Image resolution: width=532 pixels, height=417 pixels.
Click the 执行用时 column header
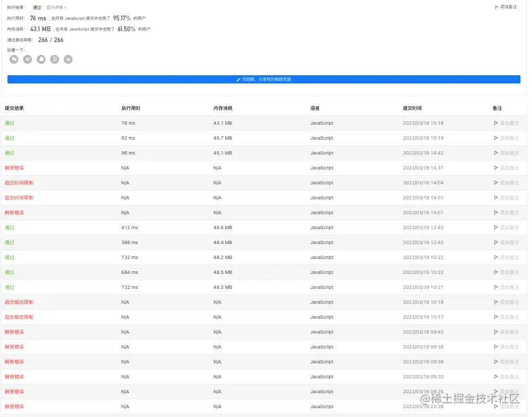click(x=130, y=108)
